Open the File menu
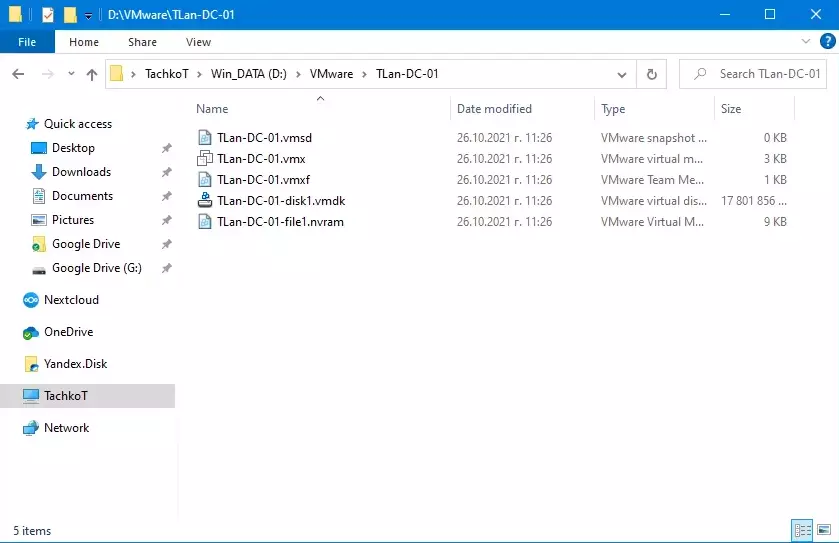 coord(27,42)
